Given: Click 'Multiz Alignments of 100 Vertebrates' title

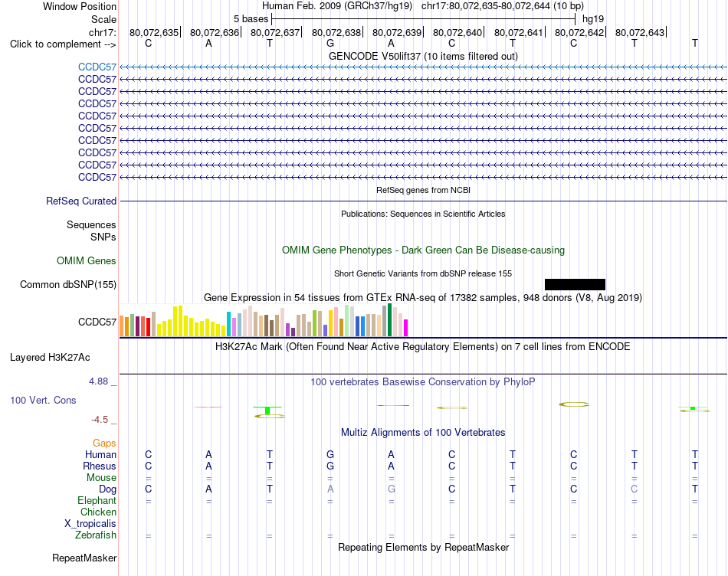Looking at the screenshot, I should pyautogui.click(x=423, y=433).
